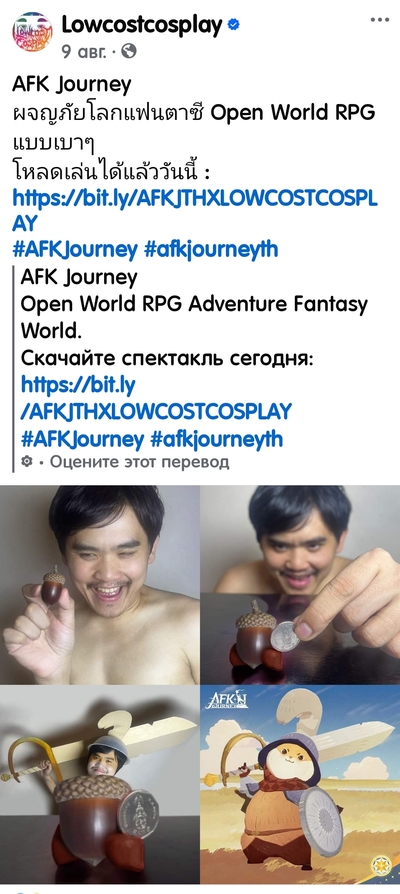The height and width of the screenshot is (894, 400).
Task: Open the 9 авг. post timestamp
Action: click(x=84, y=52)
